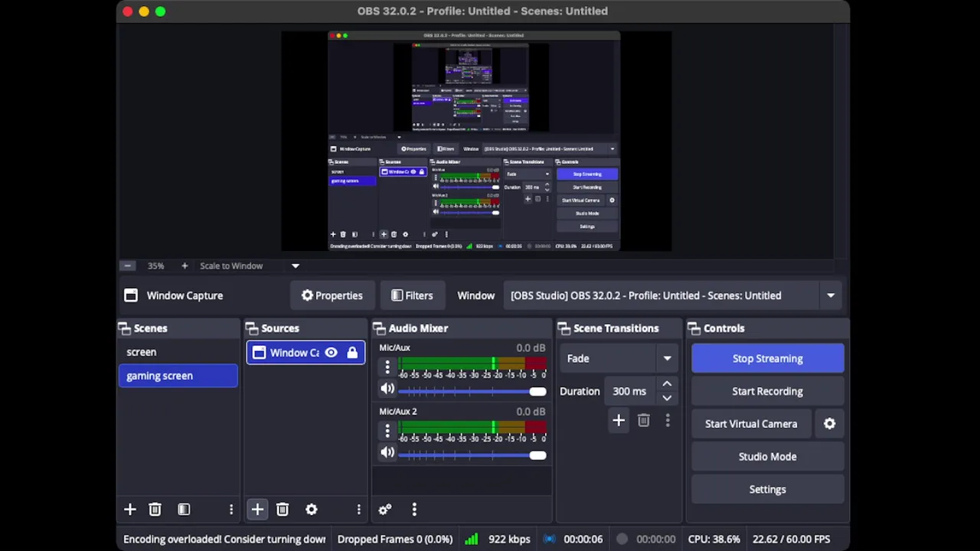Click Stop Streaming button
980x551 pixels.
click(x=767, y=358)
